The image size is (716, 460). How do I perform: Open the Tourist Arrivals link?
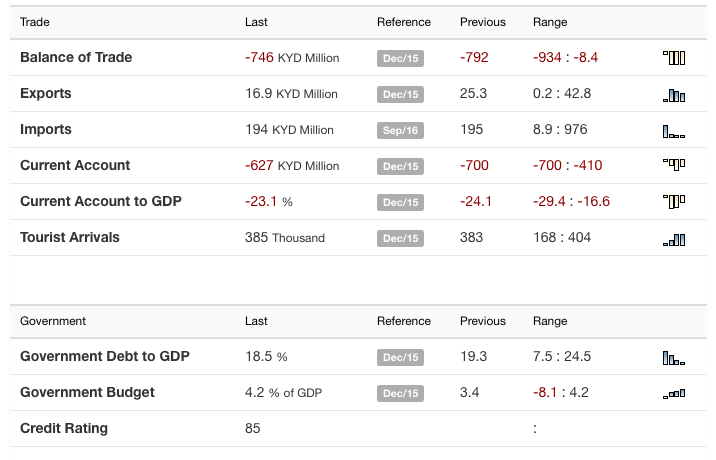(70, 238)
